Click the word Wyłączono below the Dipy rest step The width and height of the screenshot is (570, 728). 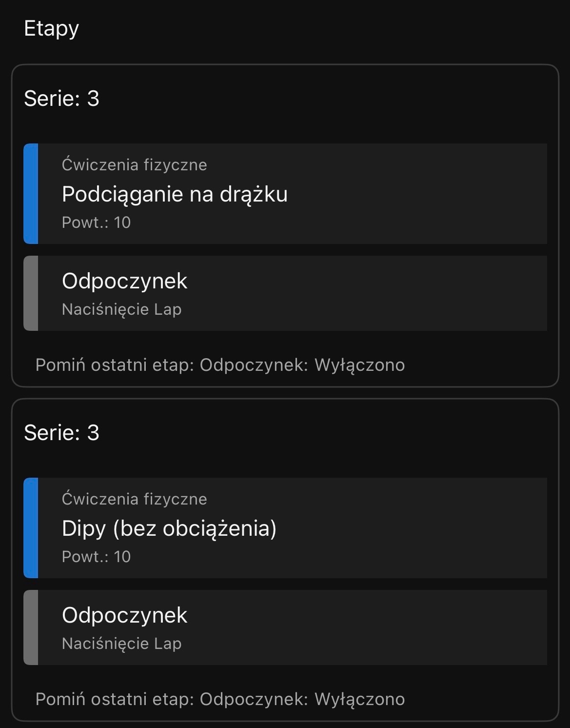coord(359,699)
